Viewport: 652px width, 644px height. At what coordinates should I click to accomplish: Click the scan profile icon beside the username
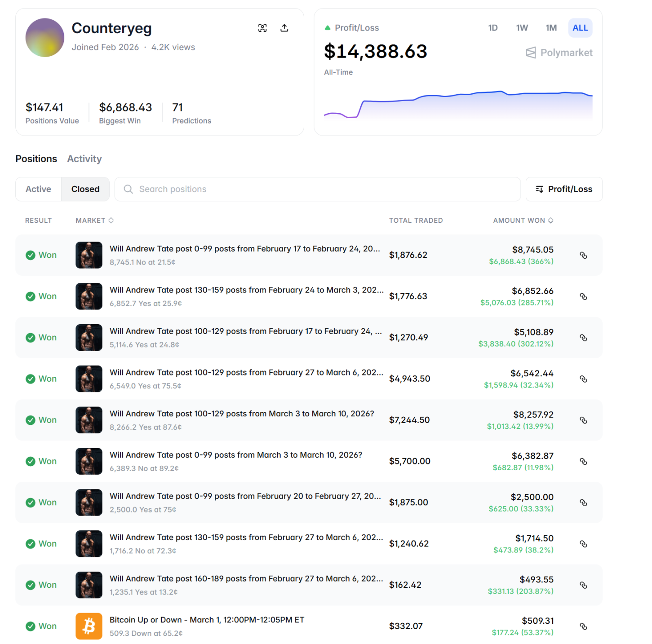262,28
